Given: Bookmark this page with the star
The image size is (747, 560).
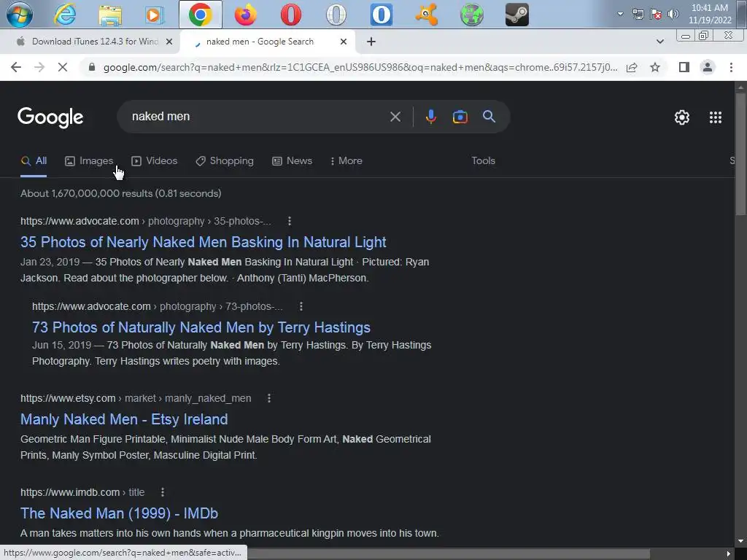Looking at the screenshot, I should point(655,67).
